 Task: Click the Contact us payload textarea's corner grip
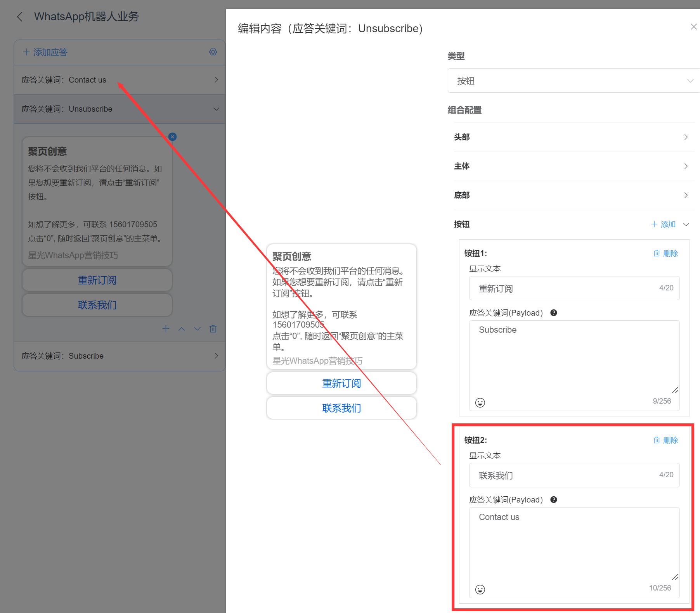point(675,577)
